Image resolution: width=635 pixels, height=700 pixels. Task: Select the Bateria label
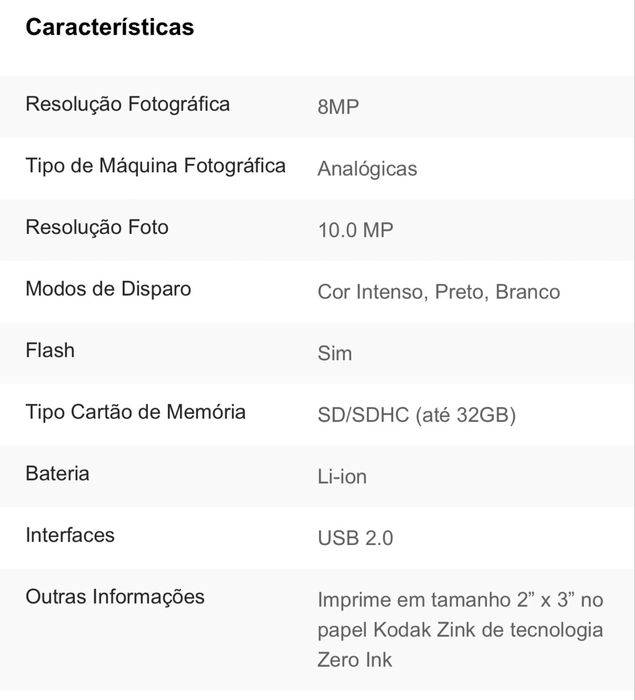[x=57, y=474]
